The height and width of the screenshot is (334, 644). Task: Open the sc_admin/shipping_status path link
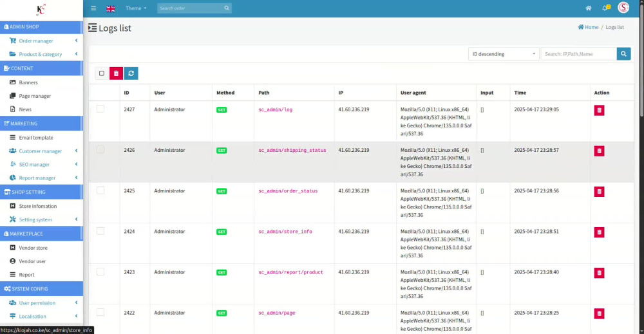tap(292, 150)
